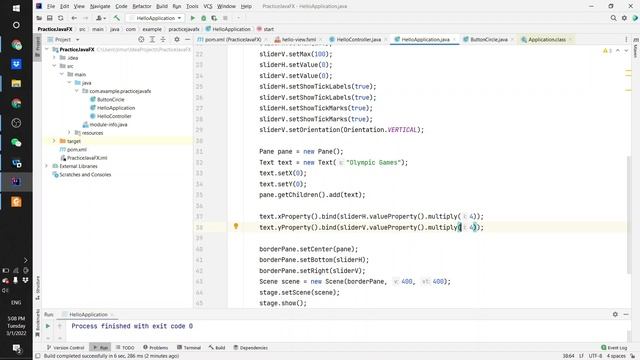Navigate forward with right arrow icon
This screenshot has height=360, width=640.
click(85, 18)
